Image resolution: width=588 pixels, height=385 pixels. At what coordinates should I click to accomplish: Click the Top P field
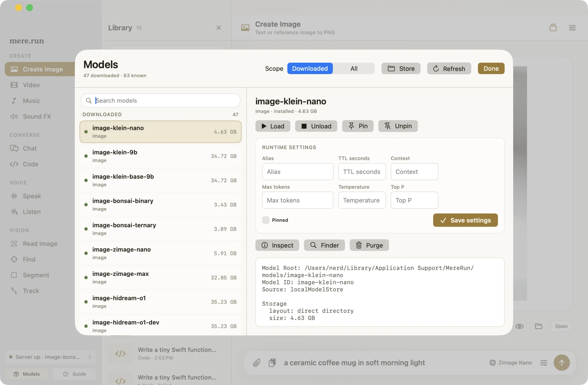pos(414,200)
